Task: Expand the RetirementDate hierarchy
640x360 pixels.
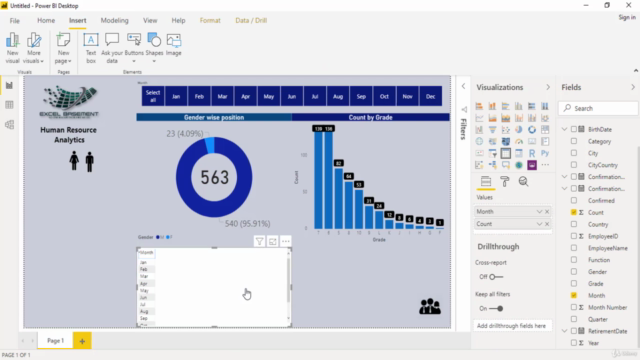Action: [564, 331]
